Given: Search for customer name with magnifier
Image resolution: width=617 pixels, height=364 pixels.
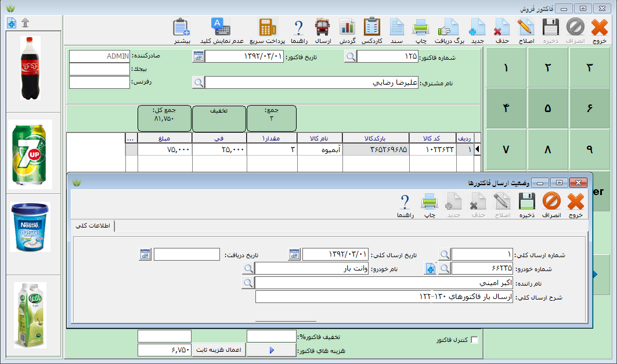Looking at the screenshot, I should tap(199, 82).
